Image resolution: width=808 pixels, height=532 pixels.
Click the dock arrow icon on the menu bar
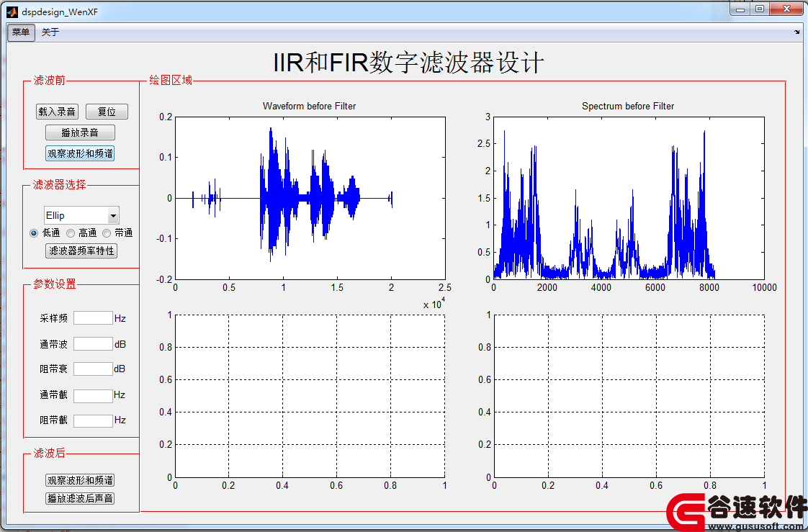pos(797,32)
